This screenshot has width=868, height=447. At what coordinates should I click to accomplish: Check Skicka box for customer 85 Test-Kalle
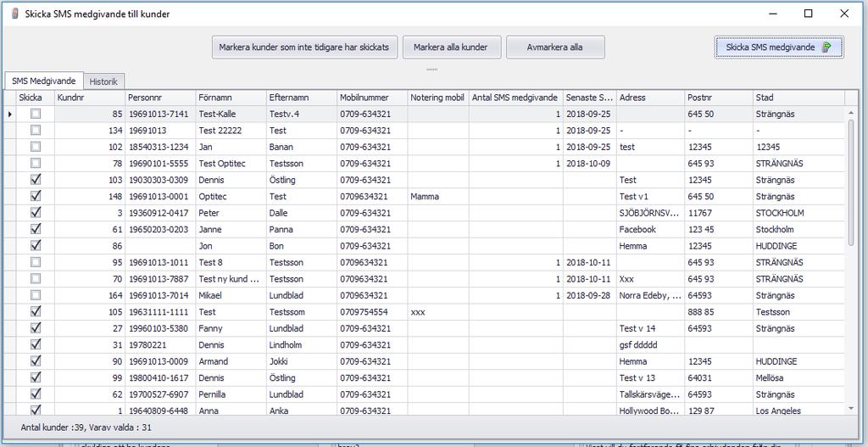coord(36,115)
